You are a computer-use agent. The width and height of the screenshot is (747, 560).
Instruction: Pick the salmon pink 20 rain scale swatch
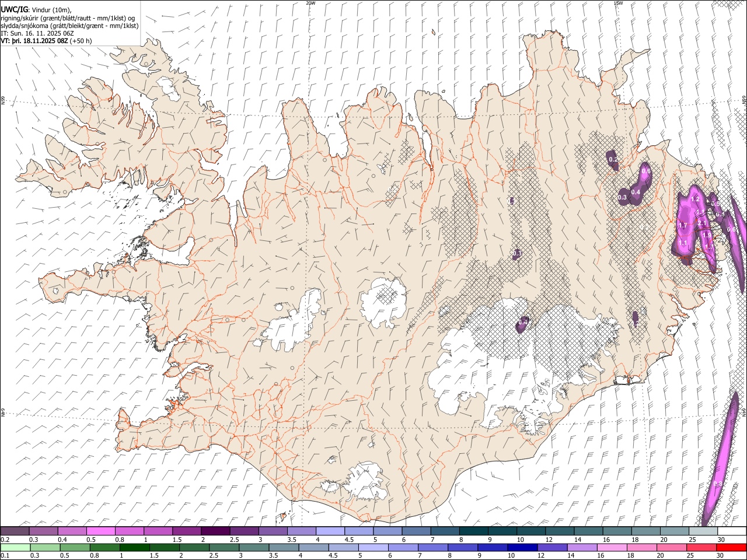[x=672, y=547]
